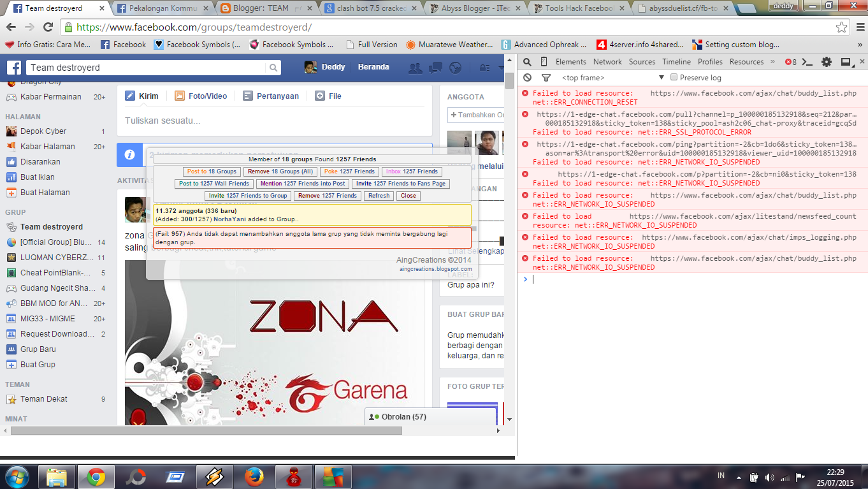Open DevTools settings gear
The width and height of the screenshot is (868, 489).
pyautogui.click(x=827, y=62)
